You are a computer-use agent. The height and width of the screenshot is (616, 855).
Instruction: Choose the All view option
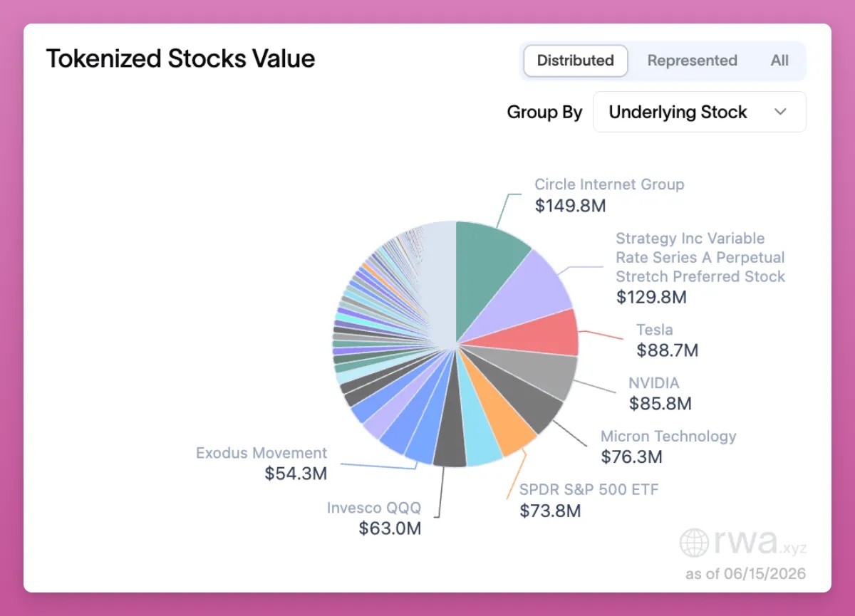point(779,61)
